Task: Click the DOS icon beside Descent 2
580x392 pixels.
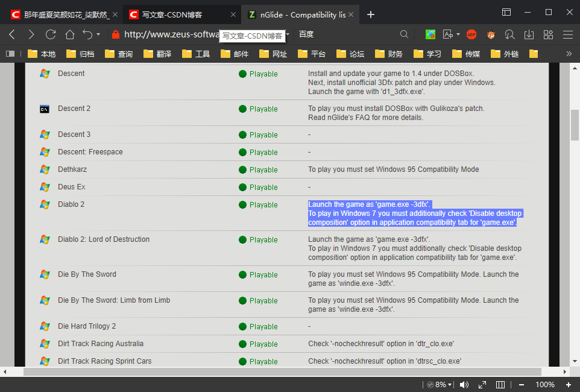Action: click(45, 109)
